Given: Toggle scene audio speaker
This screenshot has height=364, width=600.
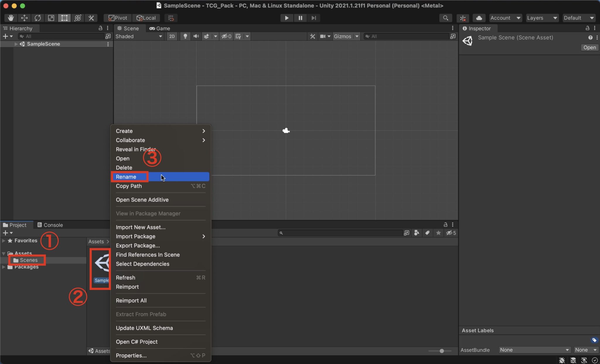Looking at the screenshot, I should 196,36.
